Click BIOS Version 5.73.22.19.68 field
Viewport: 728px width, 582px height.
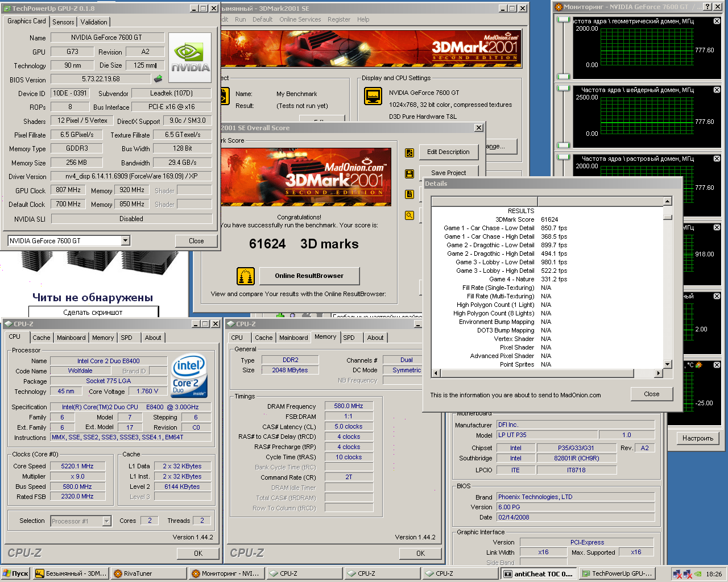pos(101,79)
